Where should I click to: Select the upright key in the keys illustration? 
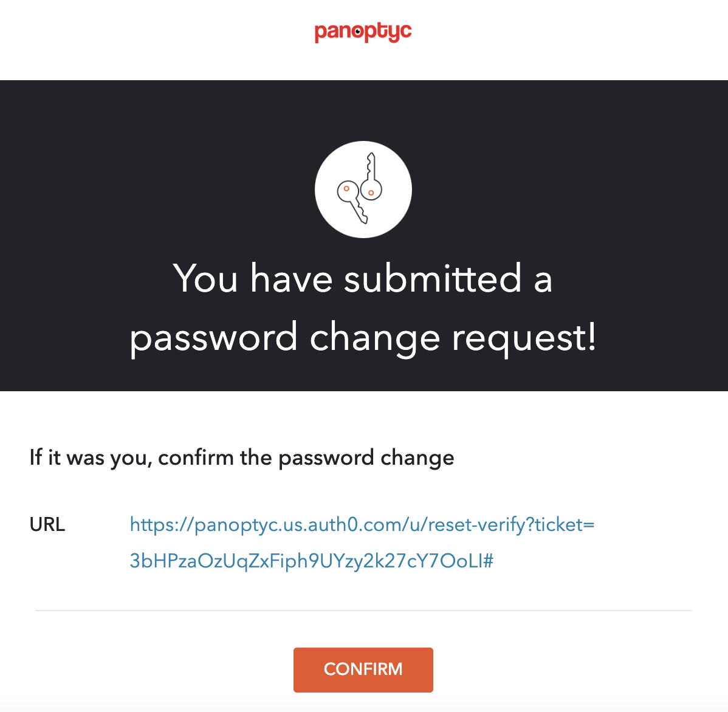click(x=371, y=176)
